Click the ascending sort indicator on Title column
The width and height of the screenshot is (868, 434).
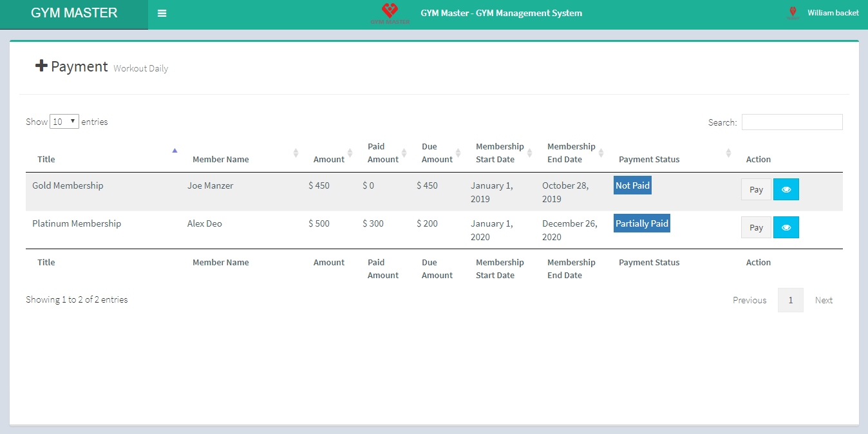[175, 149]
